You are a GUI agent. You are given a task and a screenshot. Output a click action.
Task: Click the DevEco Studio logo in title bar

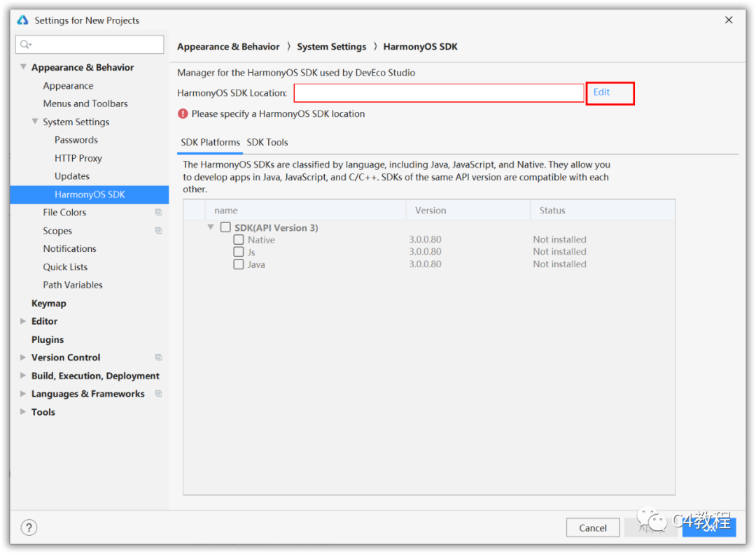pyautogui.click(x=22, y=20)
